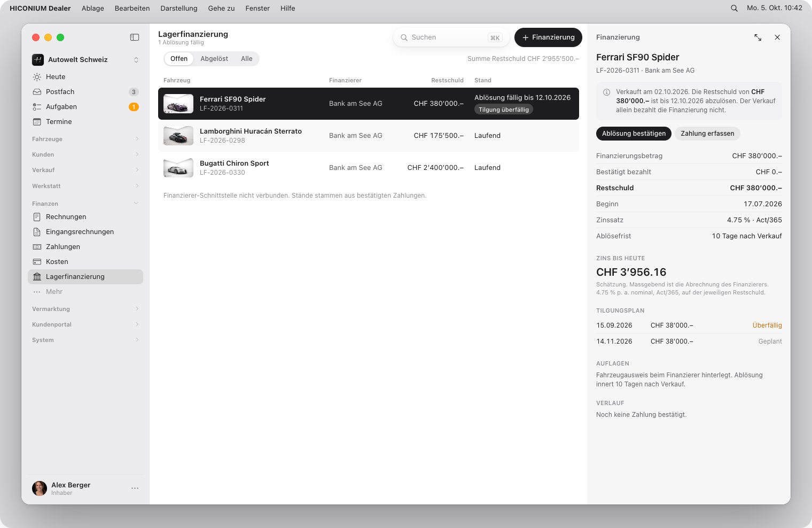812x528 pixels.
Task: Click the Mehr ellipsis icon
Action: [37, 292]
